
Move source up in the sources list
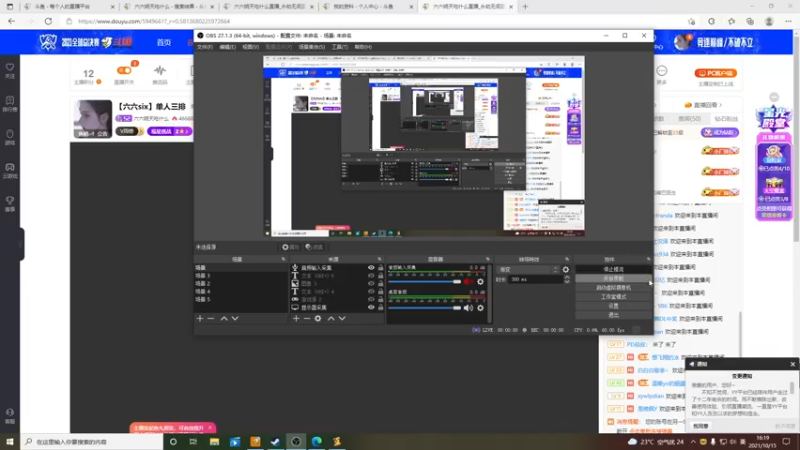point(331,318)
